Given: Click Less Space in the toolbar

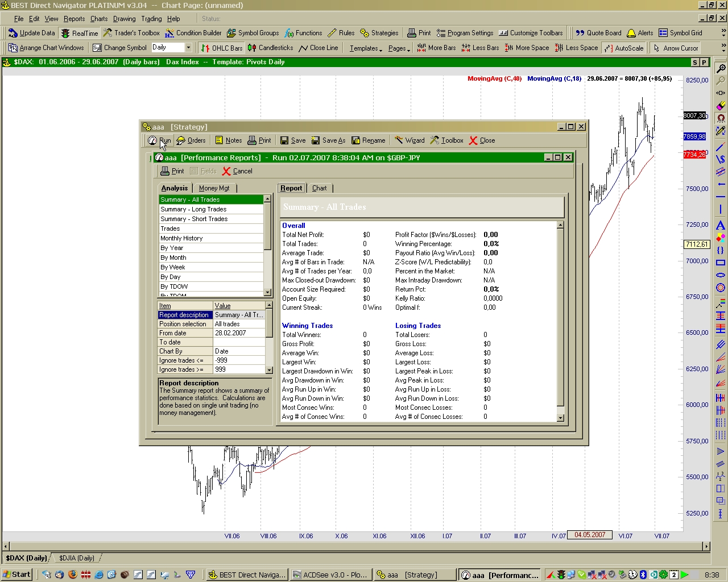Looking at the screenshot, I should tap(577, 48).
